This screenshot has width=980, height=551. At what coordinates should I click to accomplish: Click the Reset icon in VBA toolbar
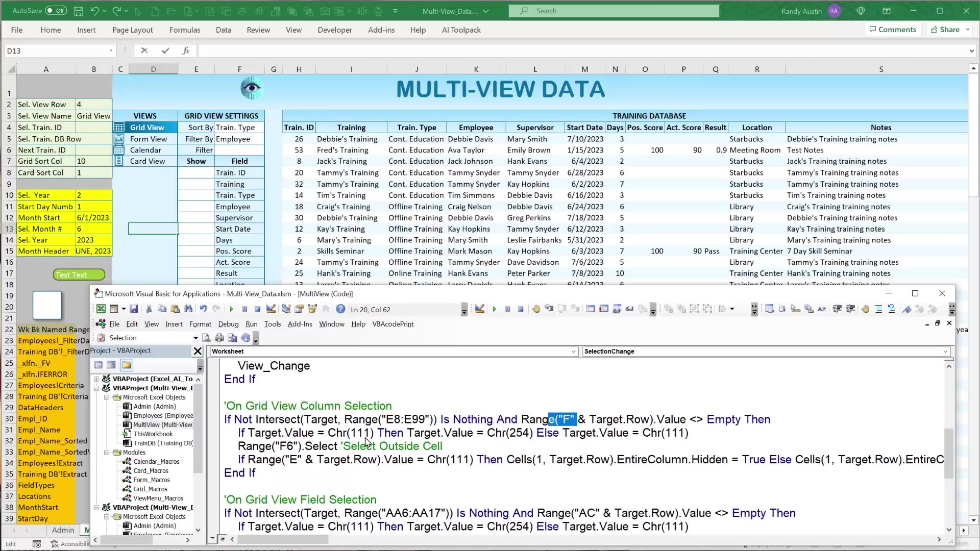coord(258,309)
